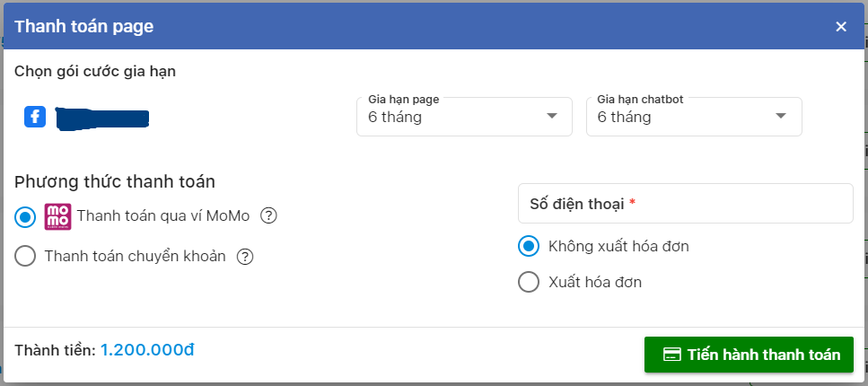Focus the Số điện thoại input field
The width and height of the screenshot is (868, 386).
[x=685, y=204]
